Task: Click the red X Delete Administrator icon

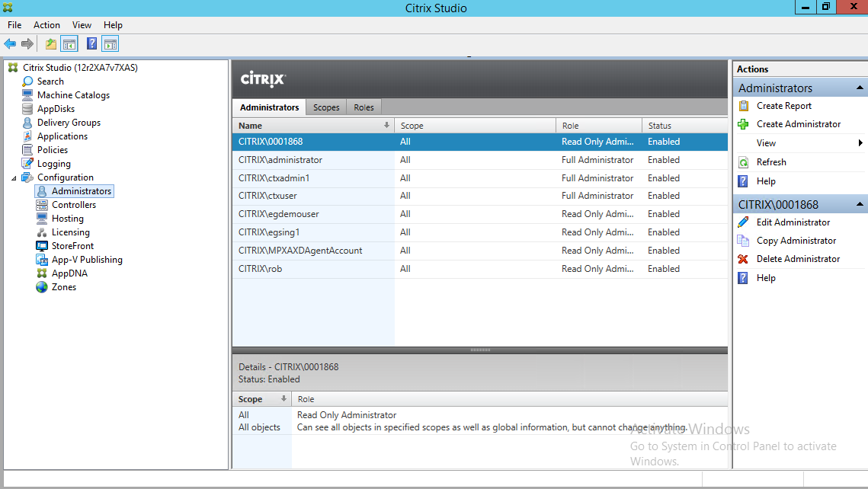Action: (x=744, y=259)
